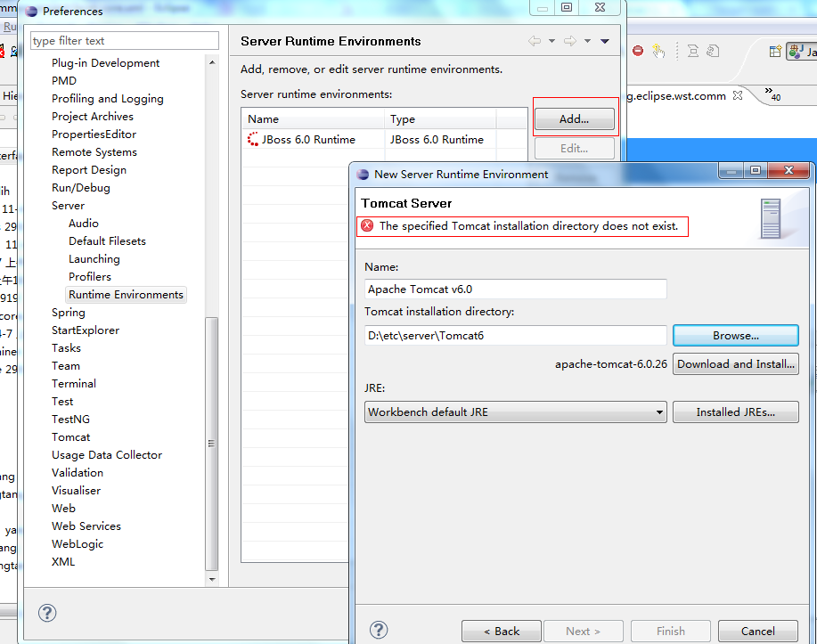This screenshot has height=644, width=817.
Task: Click the preferences tree scrollbar thumb
Action: (211, 444)
